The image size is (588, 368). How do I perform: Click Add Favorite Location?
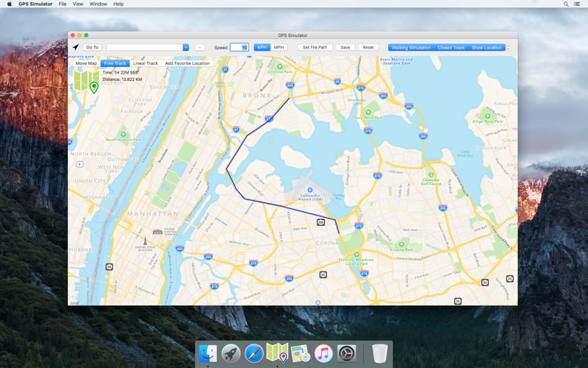click(187, 63)
